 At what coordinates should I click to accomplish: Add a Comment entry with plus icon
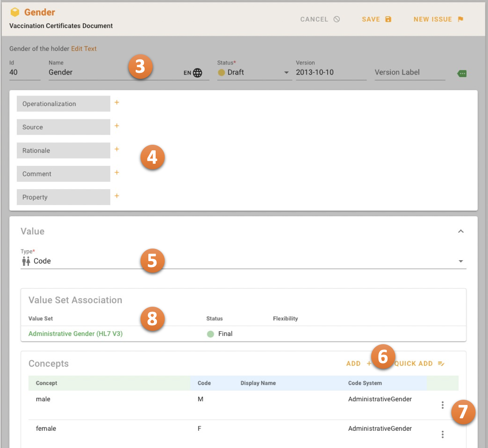116,172
